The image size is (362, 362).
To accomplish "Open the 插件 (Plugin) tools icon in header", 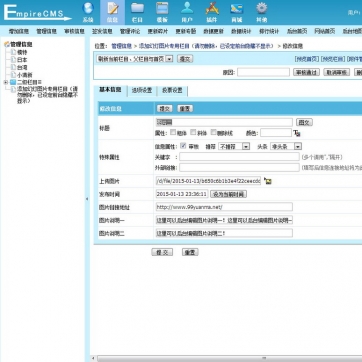I will 212,8.
